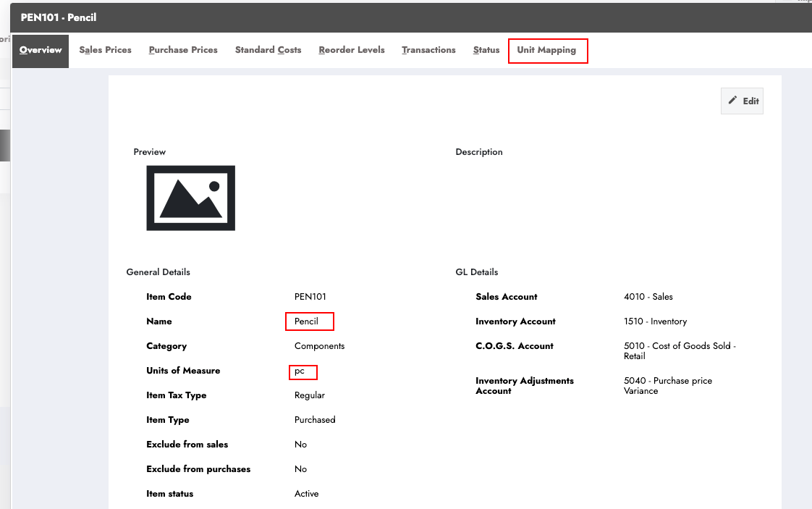Click the Description label

click(x=479, y=152)
